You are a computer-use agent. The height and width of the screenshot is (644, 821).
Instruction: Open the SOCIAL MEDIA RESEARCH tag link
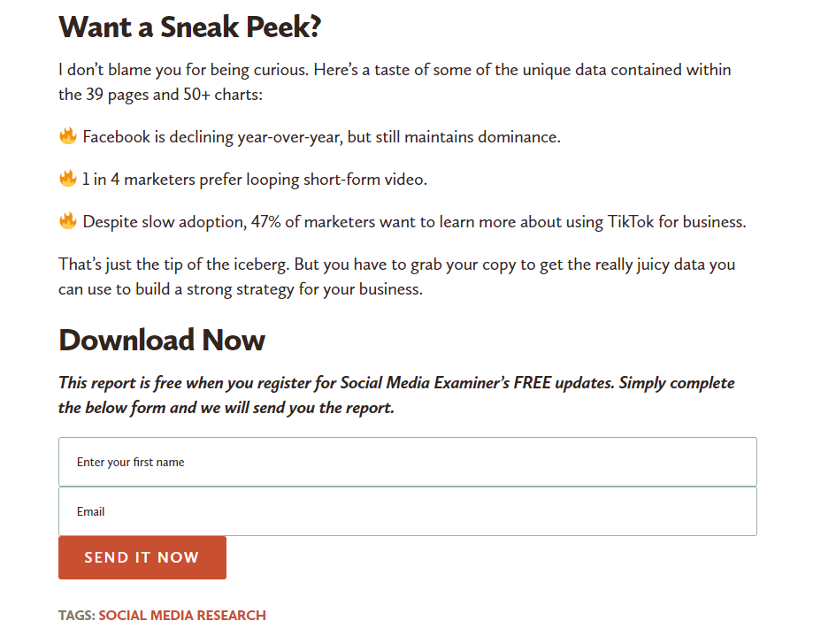(x=182, y=615)
